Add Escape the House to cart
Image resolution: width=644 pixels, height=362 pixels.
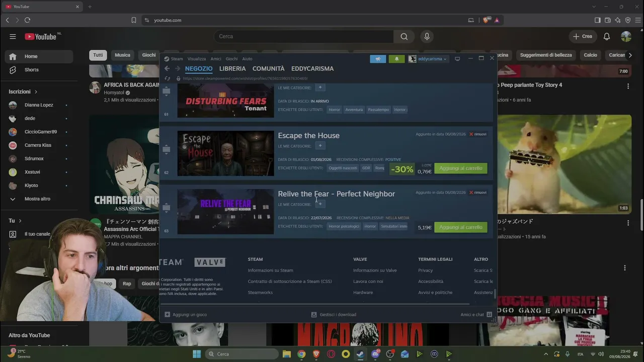461,168
